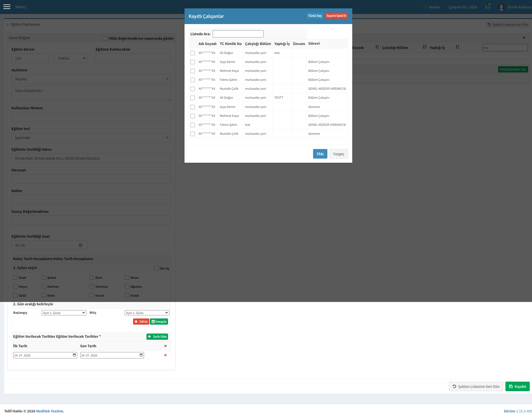
Task: Open the Bitiş day dropdown
Action: point(147,313)
